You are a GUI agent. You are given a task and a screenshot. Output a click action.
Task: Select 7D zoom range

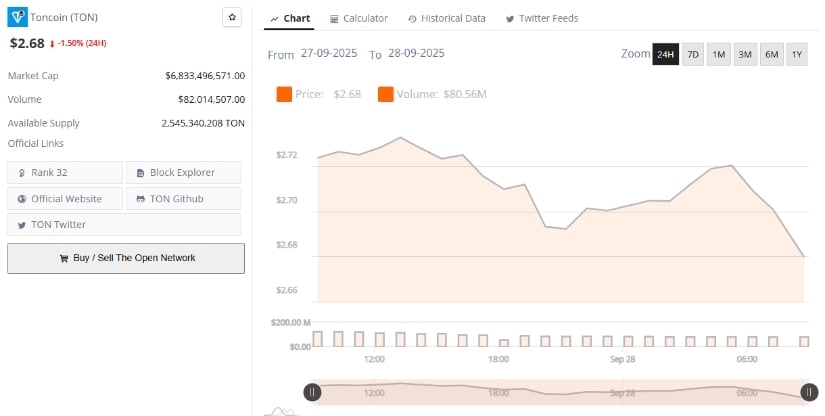coord(692,54)
